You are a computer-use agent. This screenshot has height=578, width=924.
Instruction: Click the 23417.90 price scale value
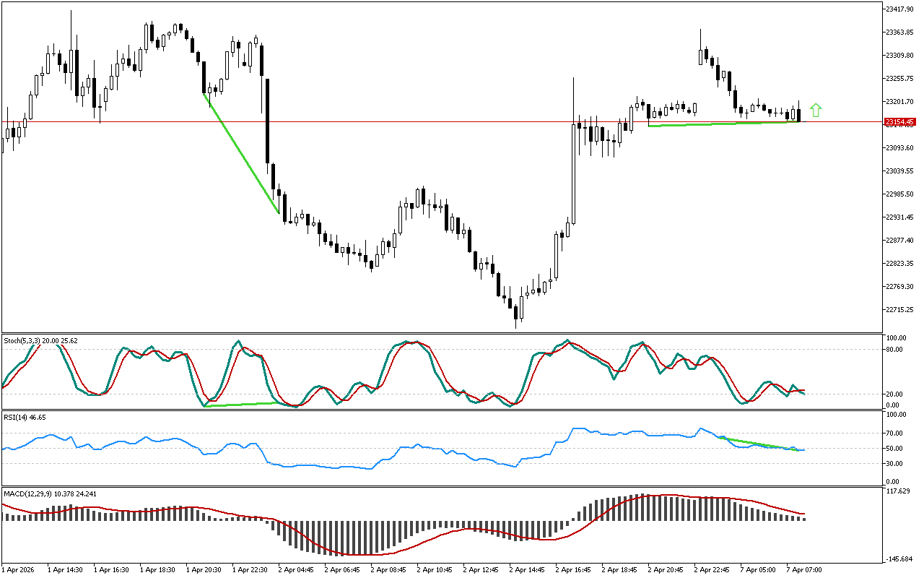(x=899, y=9)
